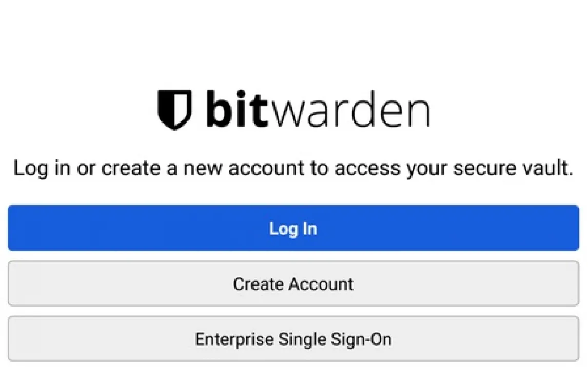Screen dimensions: 588x367
Task: Open Enterprise Single Sign-On
Action: point(293,339)
